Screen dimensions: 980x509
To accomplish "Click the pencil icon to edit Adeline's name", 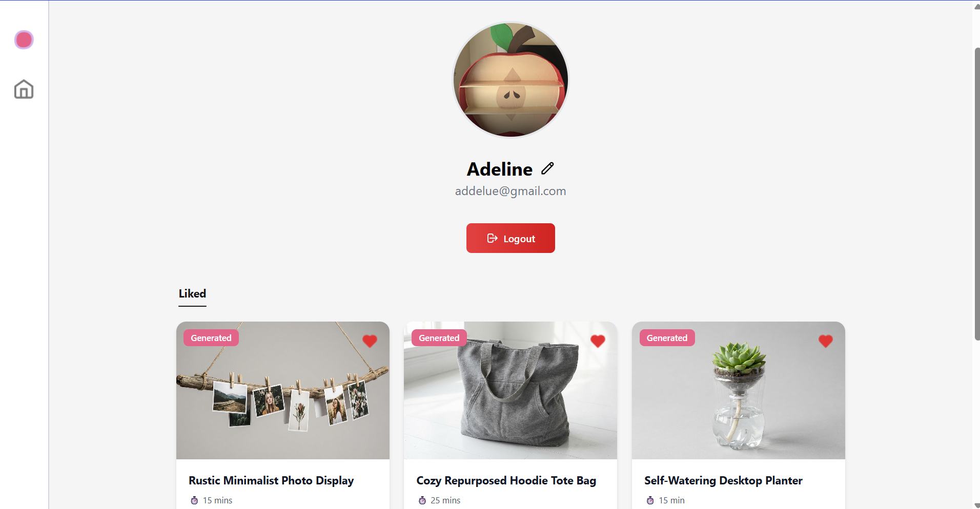I will pos(547,168).
